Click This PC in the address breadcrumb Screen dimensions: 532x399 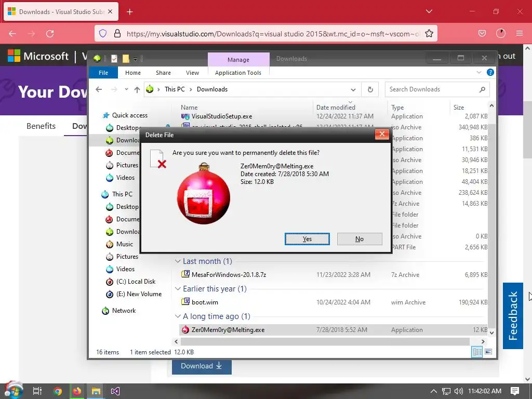[175, 89]
